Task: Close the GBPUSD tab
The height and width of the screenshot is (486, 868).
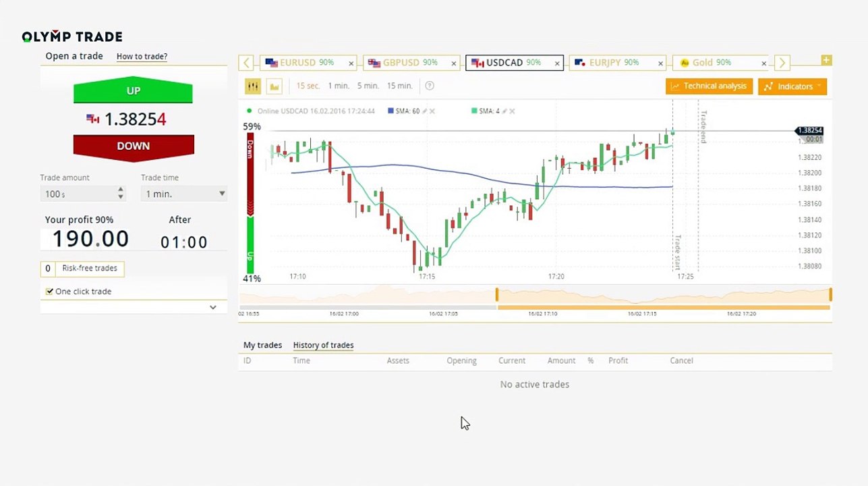Action: pyautogui.click(x=454, y=63)
